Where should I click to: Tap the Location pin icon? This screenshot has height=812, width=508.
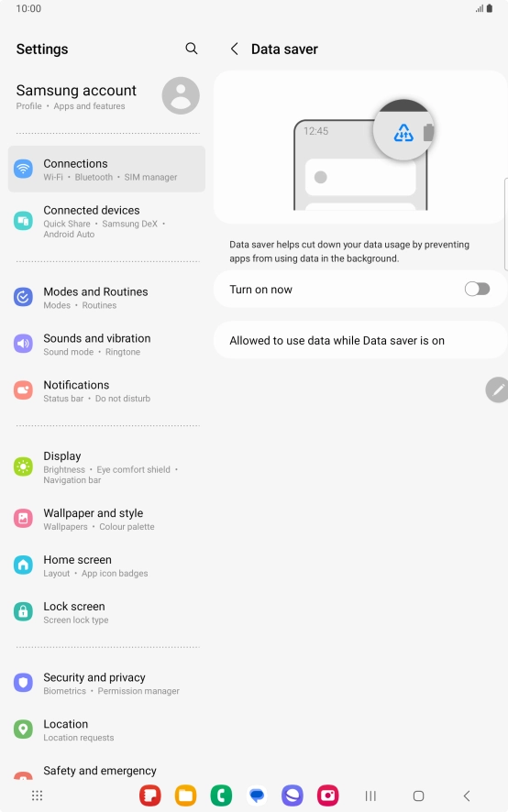click(23, 730)
